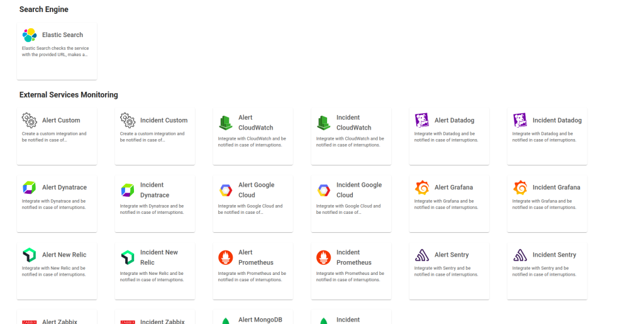Select the Incident Grafana orange icon
The height and width of the screenshot is (324, 644).
click(520, 187)
